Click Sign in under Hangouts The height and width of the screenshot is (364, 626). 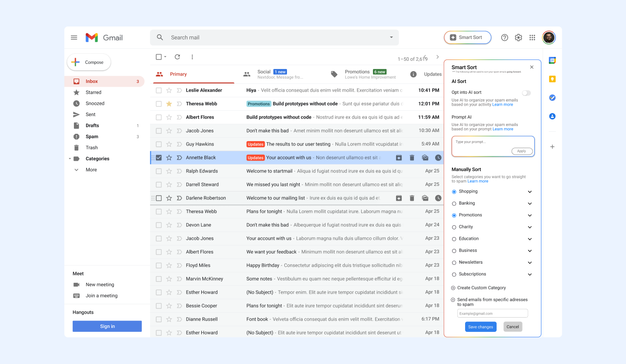click(x=107, y=326)
